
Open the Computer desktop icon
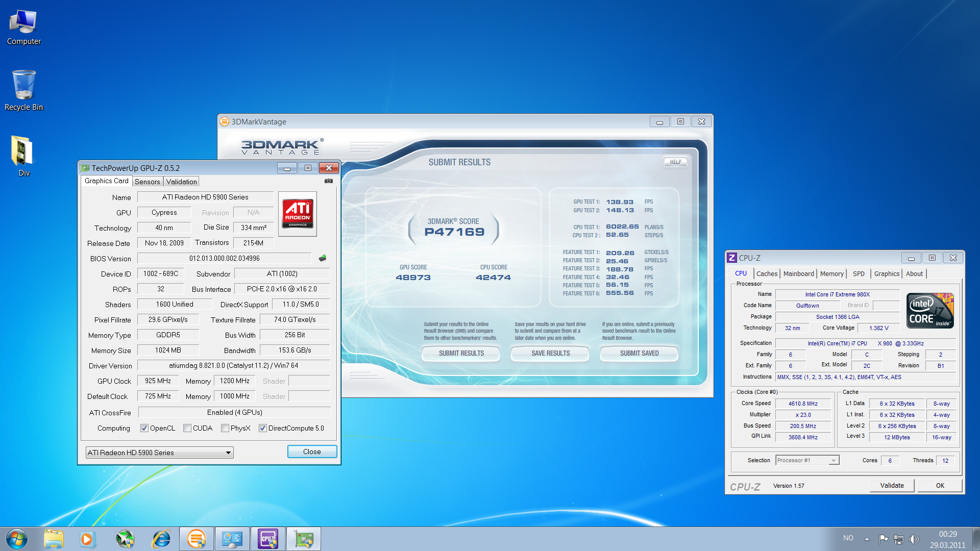23,28
